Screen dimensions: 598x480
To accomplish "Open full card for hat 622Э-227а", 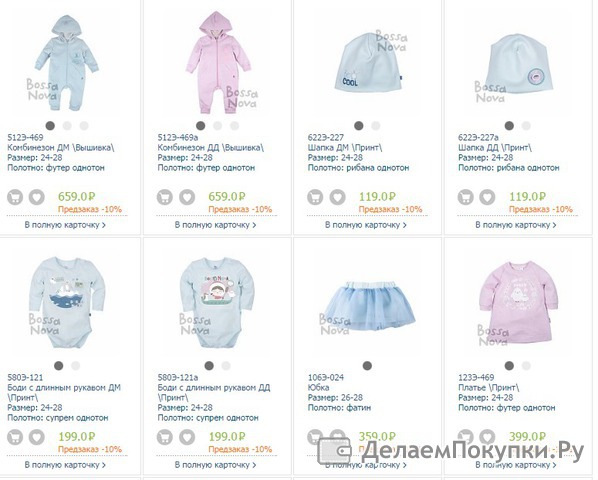I will [x=516, y=225].
